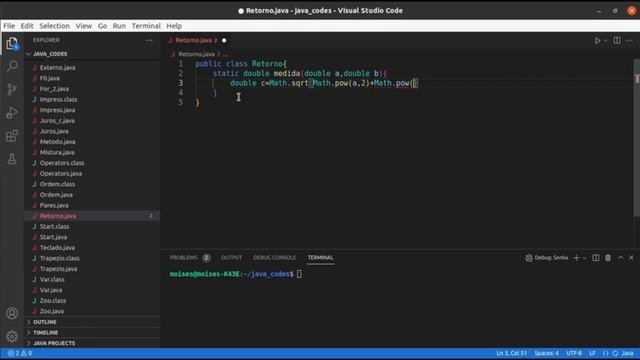
Task: Open the Terminal menu
Action: pos(146,26)
